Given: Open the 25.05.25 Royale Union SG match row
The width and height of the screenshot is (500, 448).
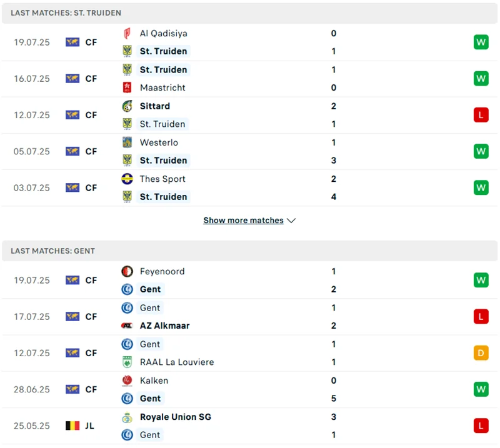Looking at the screenshot, I should click(x=250, y=426).
